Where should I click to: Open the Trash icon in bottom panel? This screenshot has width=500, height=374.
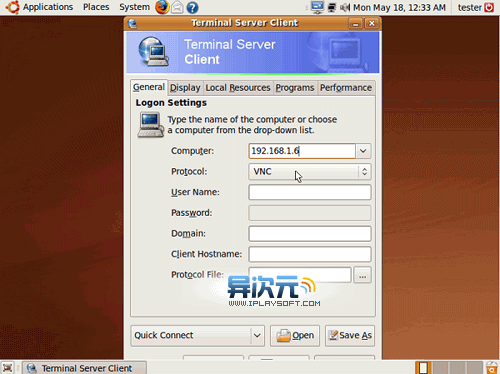[492, 368]
